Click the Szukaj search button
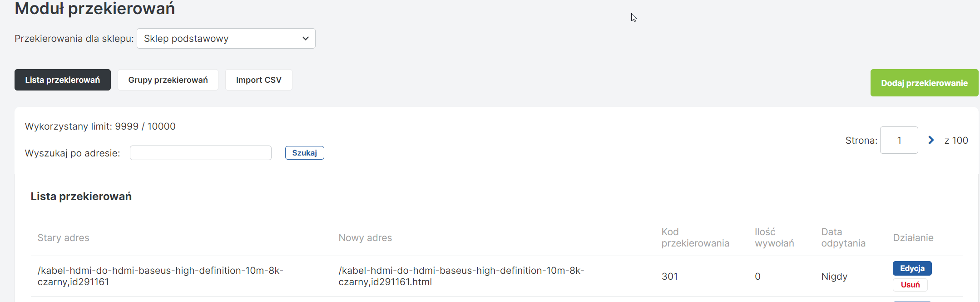Viewport: 980px width, 302px height. tap(304, 153)
